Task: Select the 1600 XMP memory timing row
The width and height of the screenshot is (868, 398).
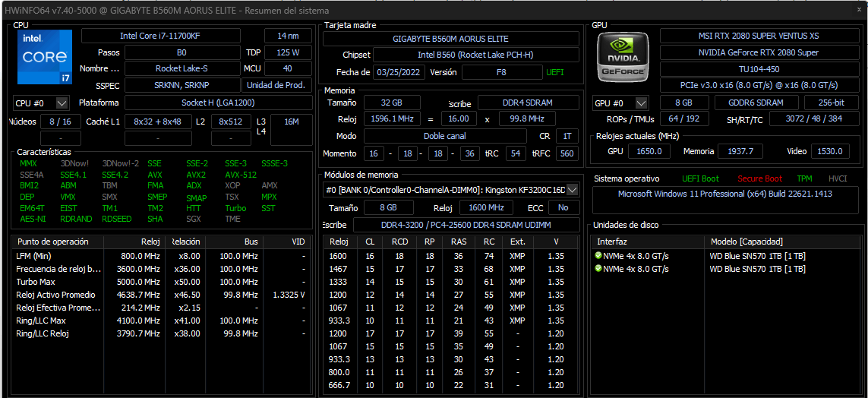Action: click(450, 256)
